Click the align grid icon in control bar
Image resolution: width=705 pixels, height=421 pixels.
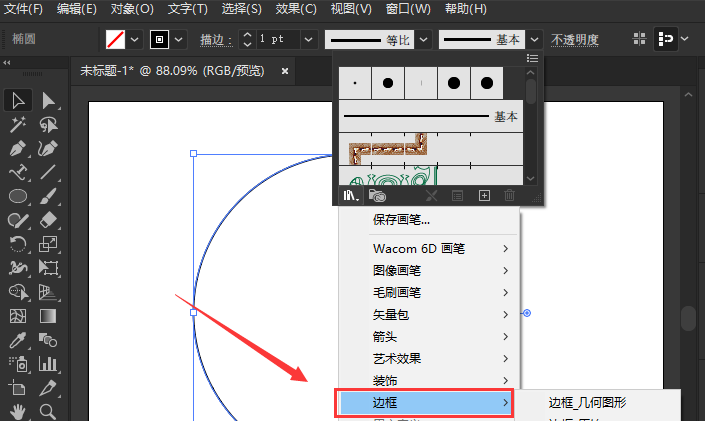point(639,39)
